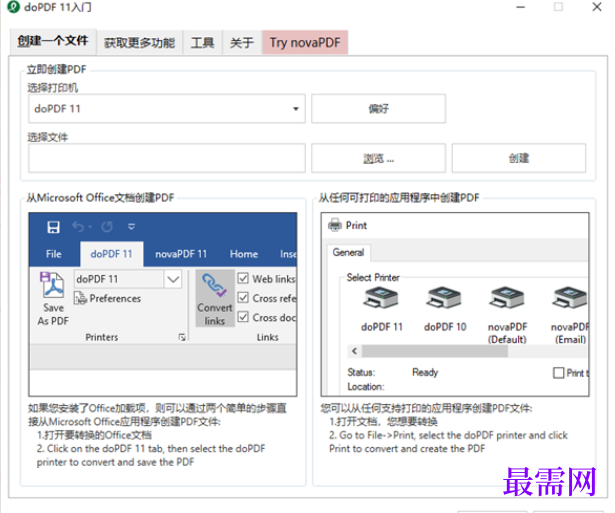Click the Undo arrow in Word preview

point(78,227)
